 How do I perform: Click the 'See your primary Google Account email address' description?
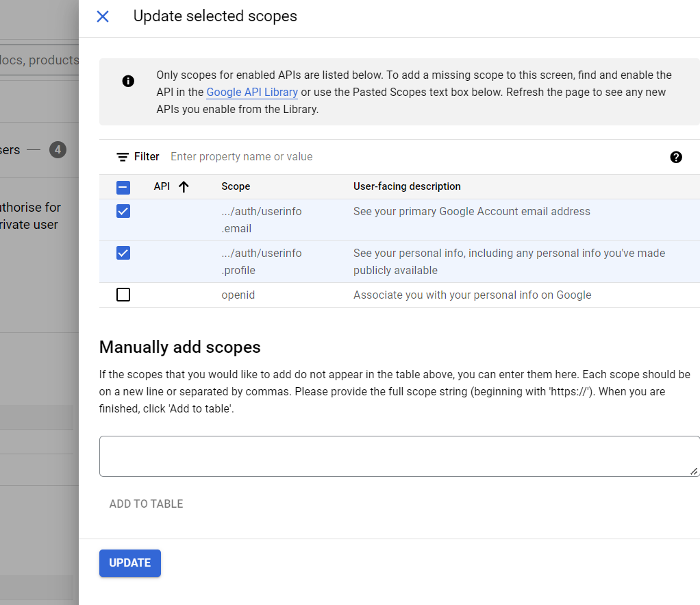click(471, 211)
